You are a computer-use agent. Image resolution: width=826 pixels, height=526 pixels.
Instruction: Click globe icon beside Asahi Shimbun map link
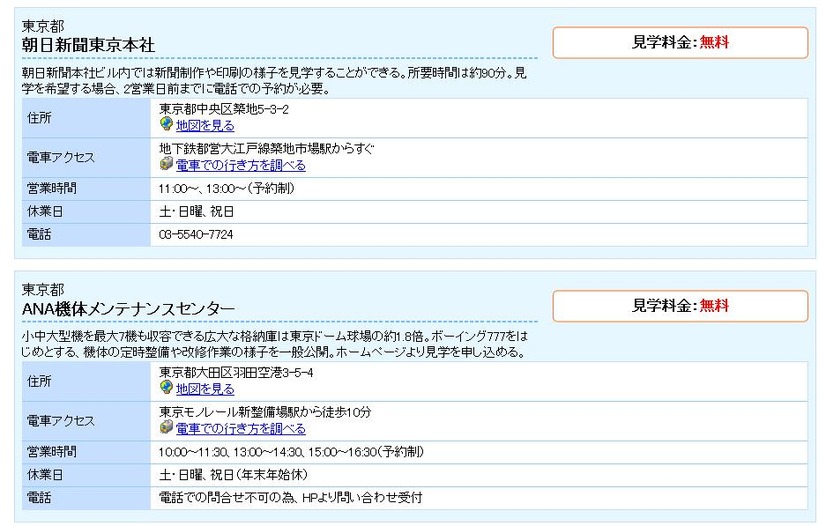(166, 124)
